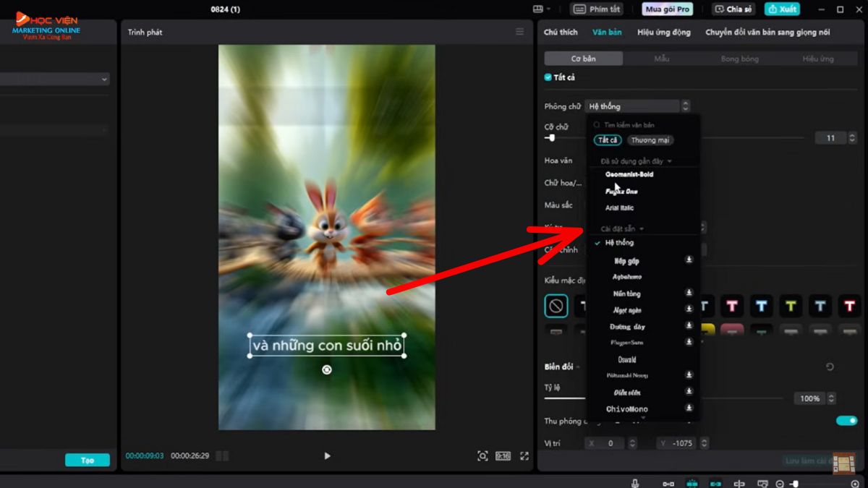
Task: Open the Phông chữ Hệ thống dropdown
Action: click(637, 106)
